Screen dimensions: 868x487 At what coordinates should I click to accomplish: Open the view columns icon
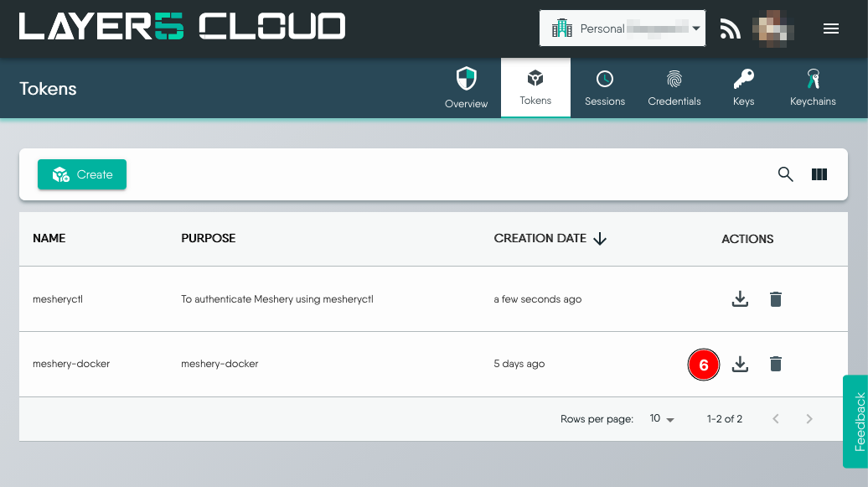click(x=819, y=174)
